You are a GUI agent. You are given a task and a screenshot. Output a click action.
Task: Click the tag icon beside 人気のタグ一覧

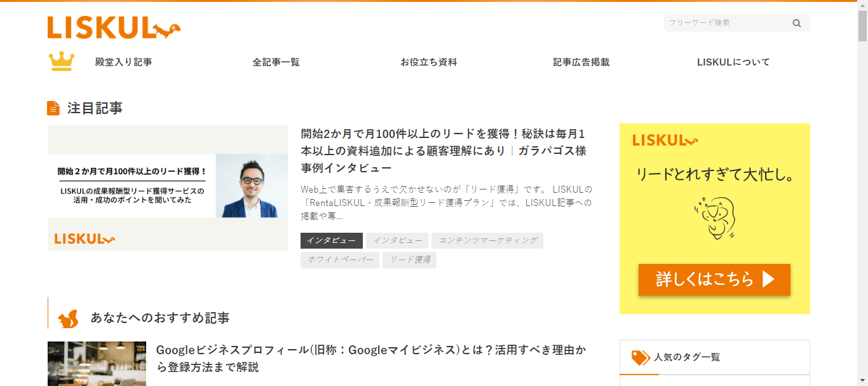point(641,357)
